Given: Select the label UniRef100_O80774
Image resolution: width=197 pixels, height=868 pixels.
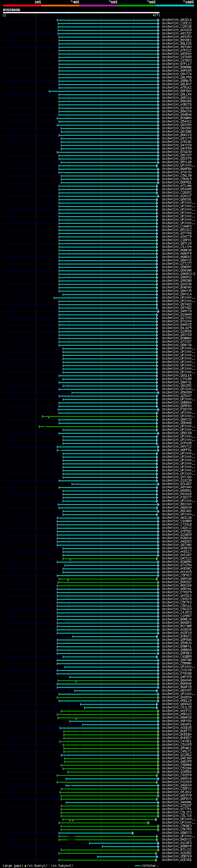Looking at the screenshot, I should (176, 74).
